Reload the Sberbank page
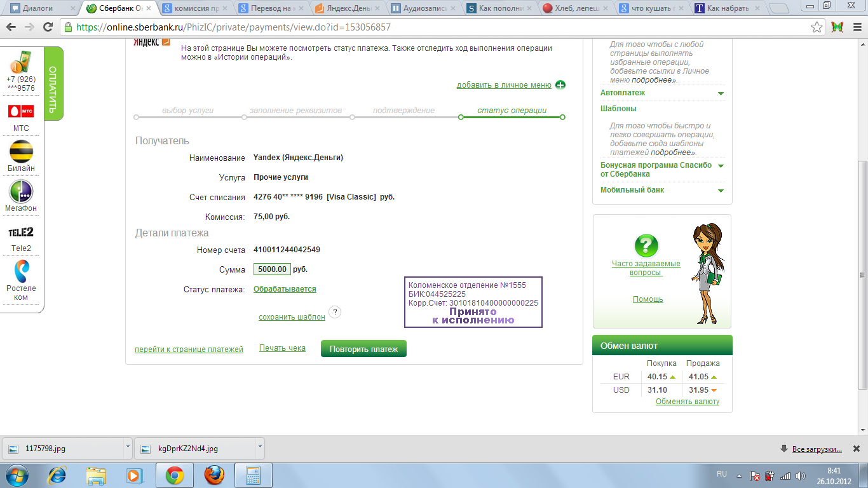 click(x=48, y=27)
